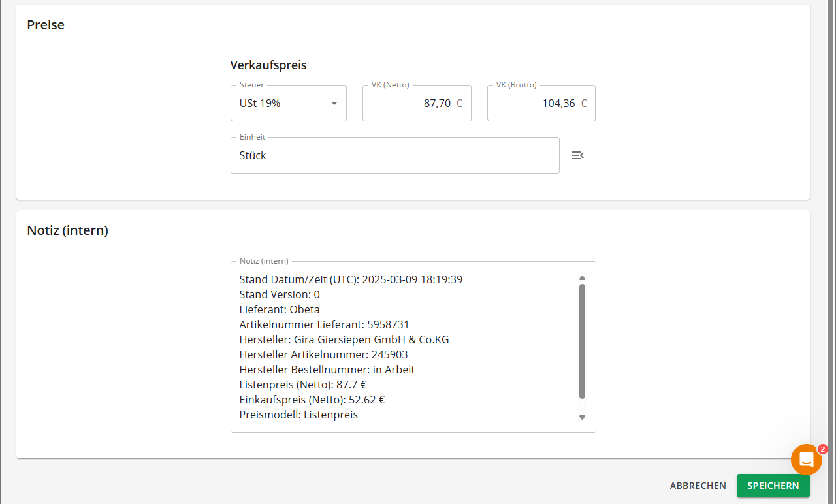
Task: Click the note's vertical scrollbar thumb
Action: 583,341
